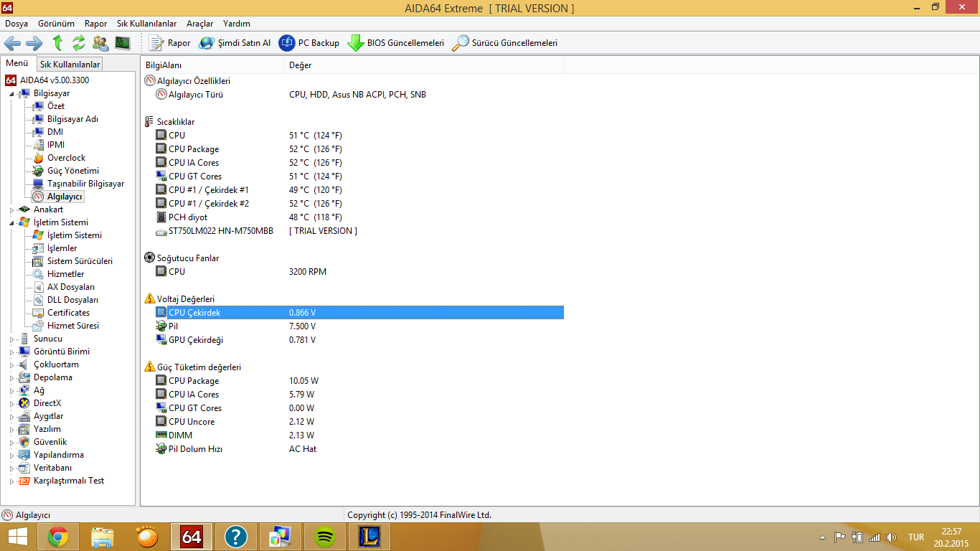Open League of Legends taskbar icon
980x551 pixels.
click(369, 537)
